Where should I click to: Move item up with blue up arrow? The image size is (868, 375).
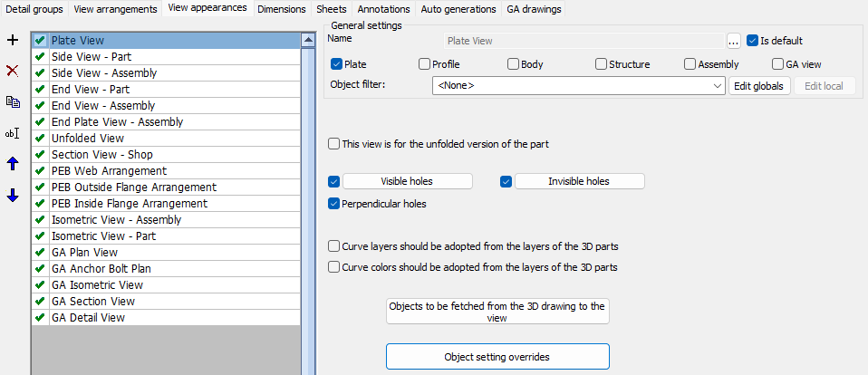click(13, 164)
